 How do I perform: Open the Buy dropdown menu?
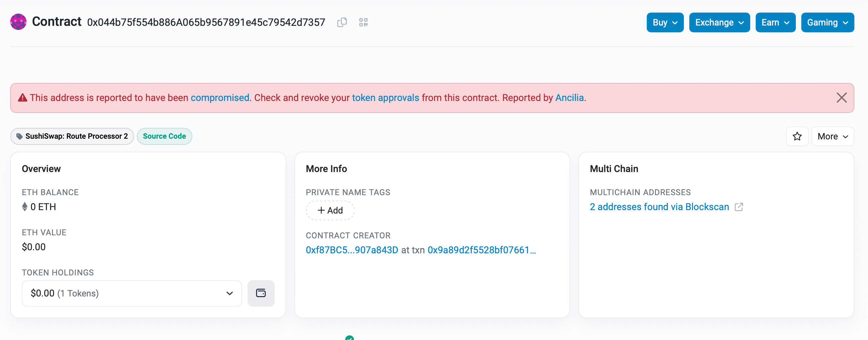point(665,22)
